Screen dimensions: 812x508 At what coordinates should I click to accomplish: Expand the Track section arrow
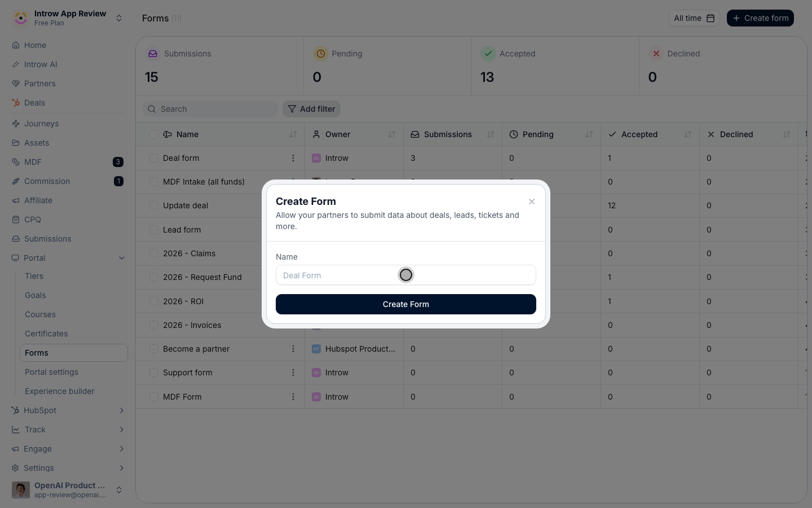[x=122, y=430]
